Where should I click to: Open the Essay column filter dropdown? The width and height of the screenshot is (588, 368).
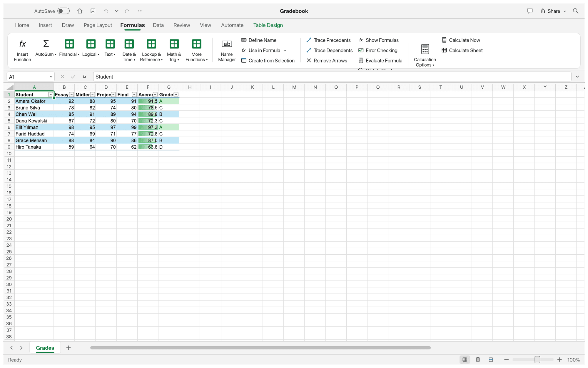tap(71, 95)
